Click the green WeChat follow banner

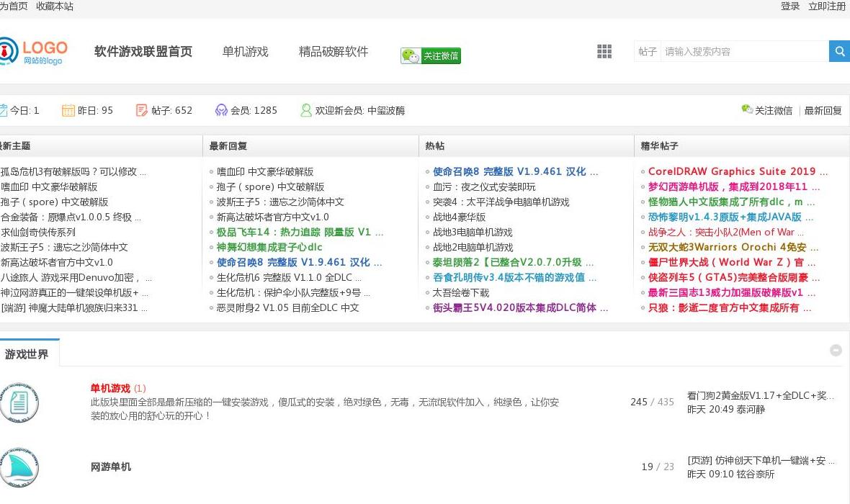click(x=431, y=55)
